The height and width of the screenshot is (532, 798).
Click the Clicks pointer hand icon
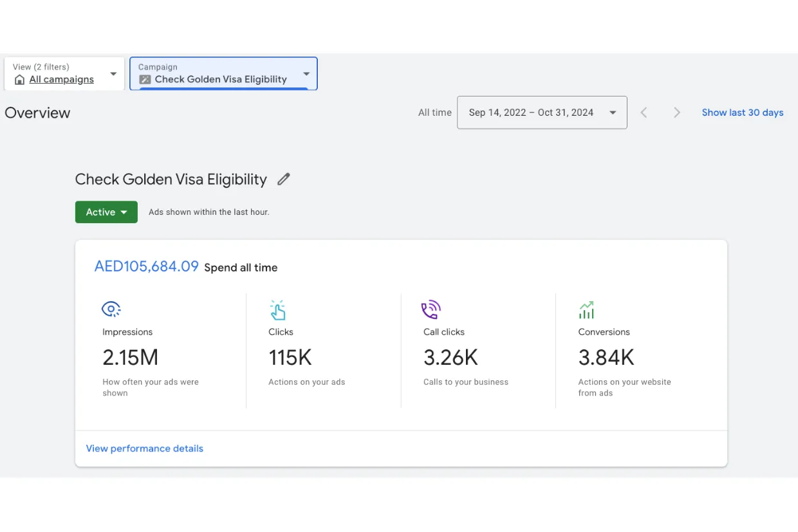[x=277, y=310]
